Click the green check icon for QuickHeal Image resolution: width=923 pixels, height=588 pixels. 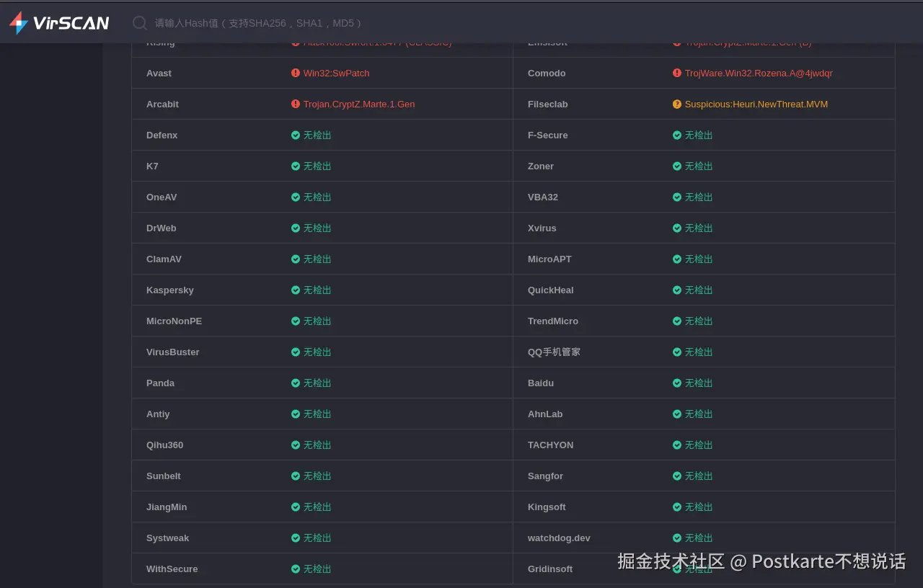[677, 290]
